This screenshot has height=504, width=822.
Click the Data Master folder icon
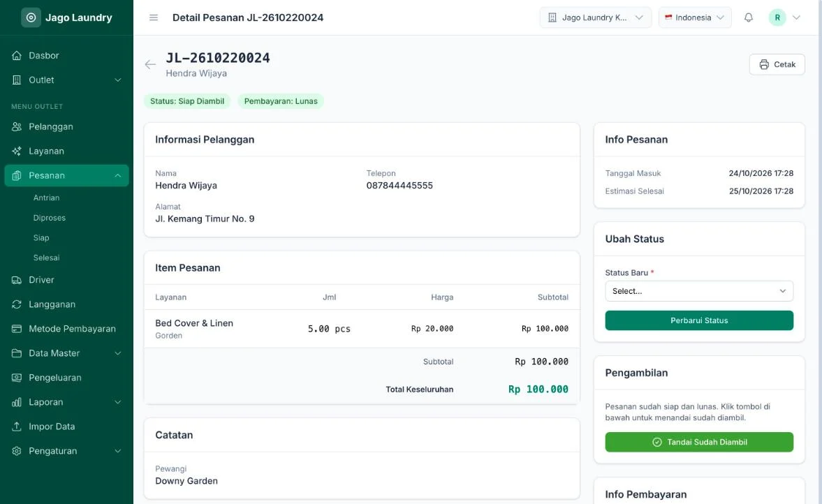pyautogui.click(x=17, y=353)
